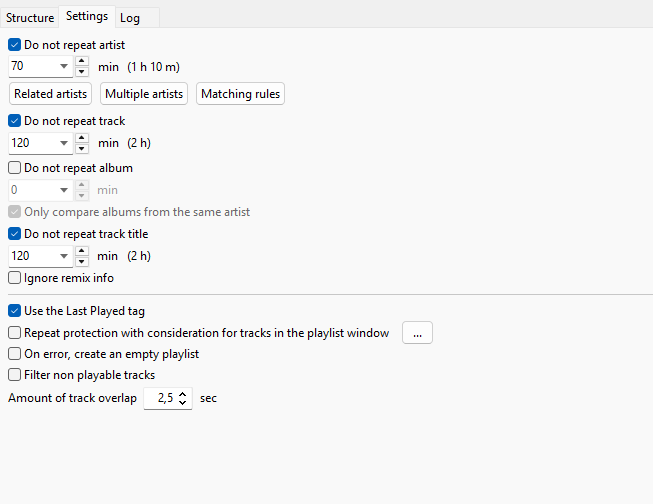
Task: Decrease the track title minutes spinner
Action: [82, 261]
